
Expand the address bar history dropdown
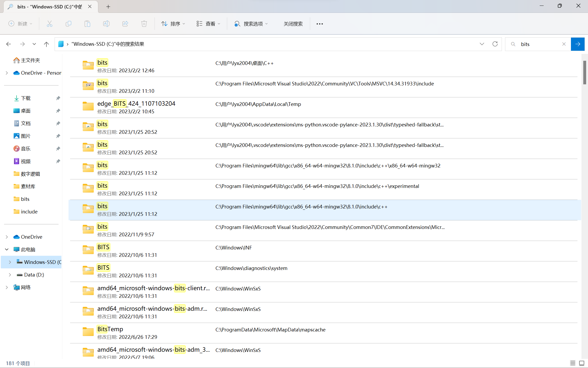(482, 44)
